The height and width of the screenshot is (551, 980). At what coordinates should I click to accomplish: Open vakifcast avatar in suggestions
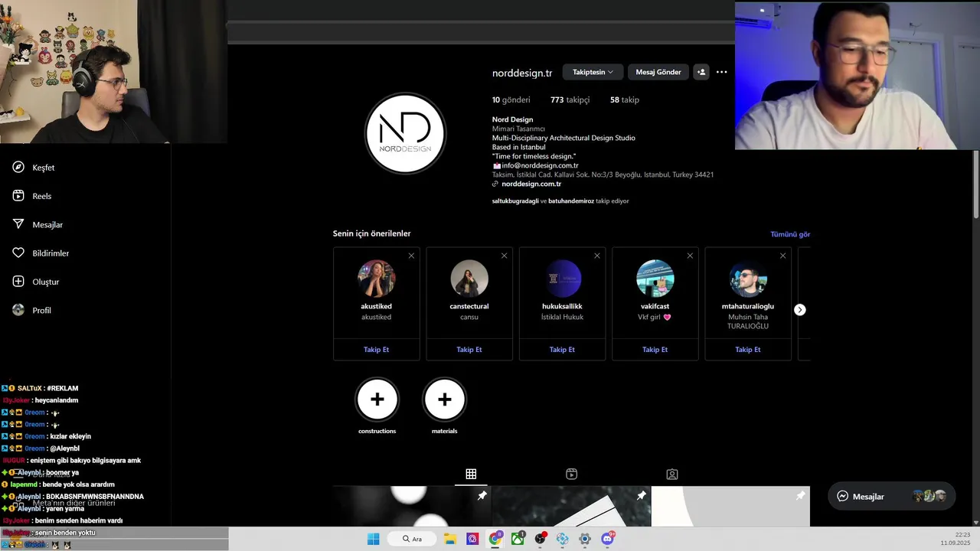tap(655, 279)
